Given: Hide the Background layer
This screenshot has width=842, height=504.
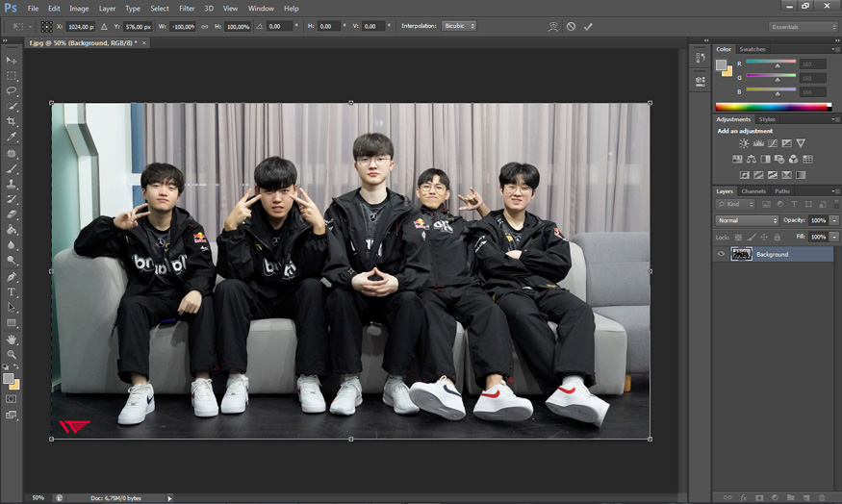Looking at the screenshot, I should [722, 254].
